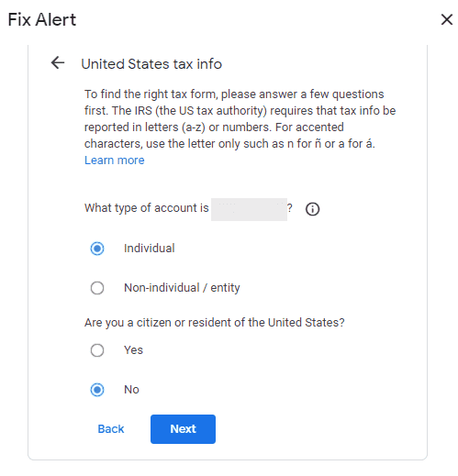This screenshot has width=458, height=476.
Task: Open the account type info tooltip icon
Action: tap(312, 209)
